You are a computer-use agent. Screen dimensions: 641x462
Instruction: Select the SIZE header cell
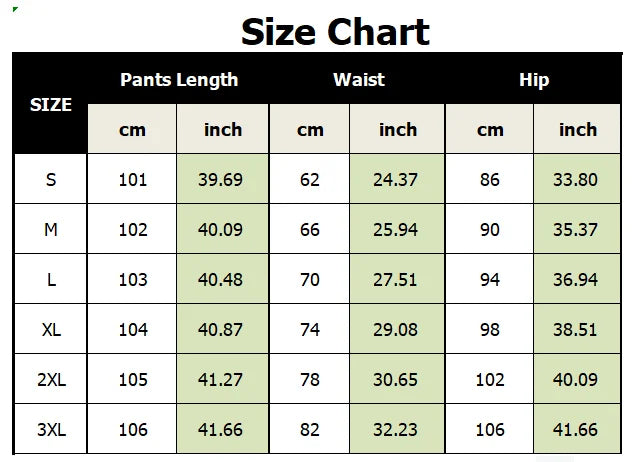pyautogui.click(x=51, y=104)
